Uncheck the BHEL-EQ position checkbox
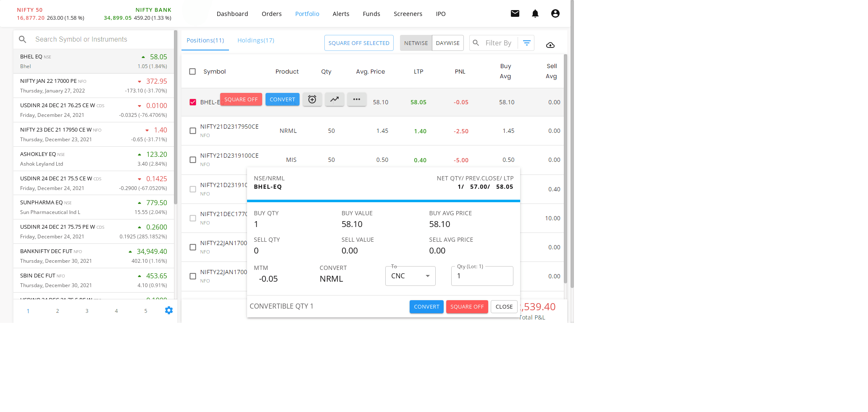 (x=193, y=102)
